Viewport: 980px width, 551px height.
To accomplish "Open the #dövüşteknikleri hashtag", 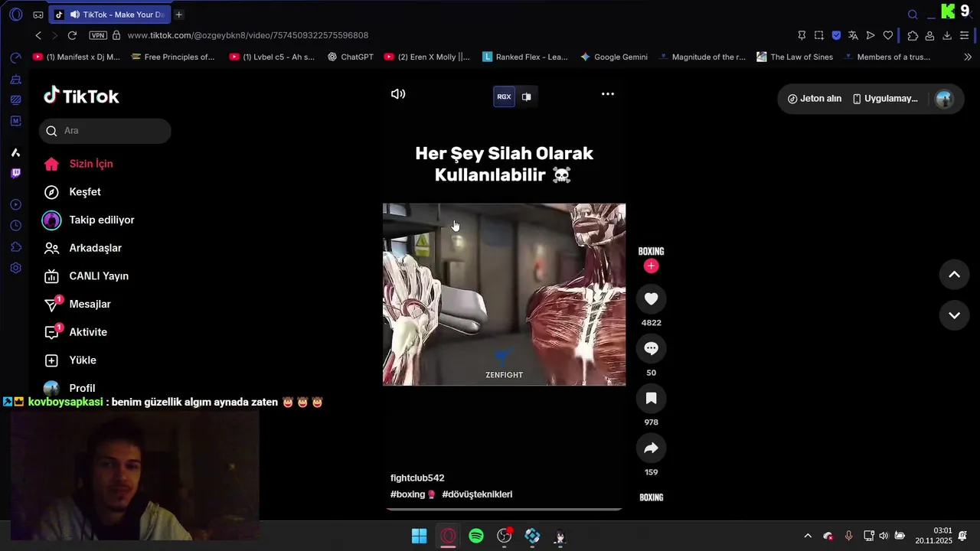I will coord(477,494).
